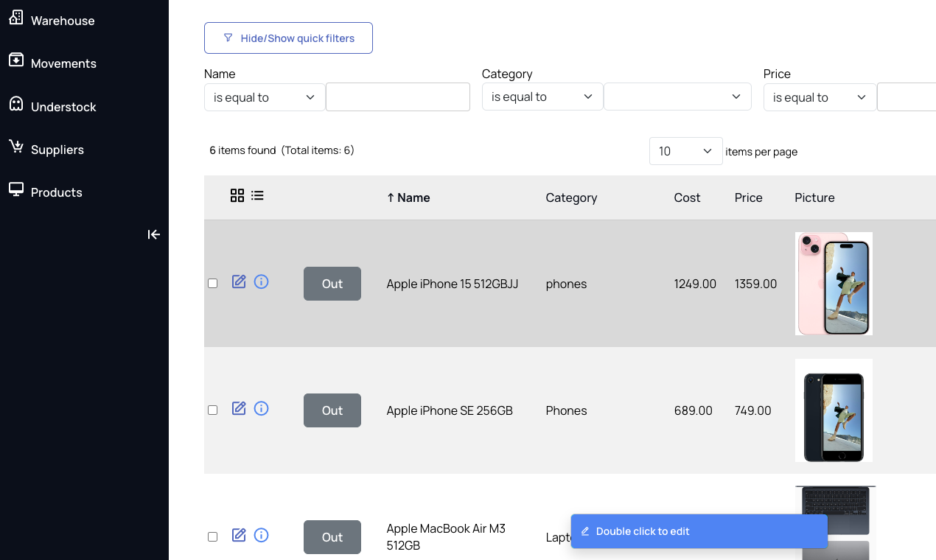Click edit icon for Apple MacBook Air M3

click(x=239, y=535)
